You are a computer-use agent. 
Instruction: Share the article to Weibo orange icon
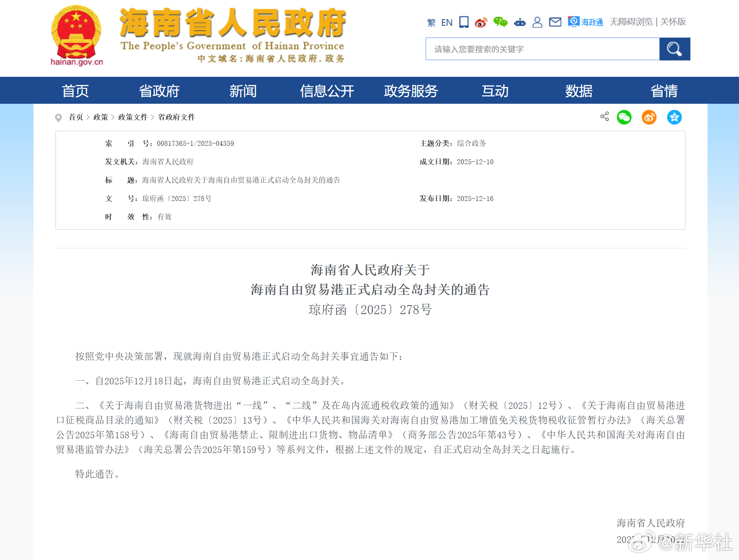click(x=649, y=117)
